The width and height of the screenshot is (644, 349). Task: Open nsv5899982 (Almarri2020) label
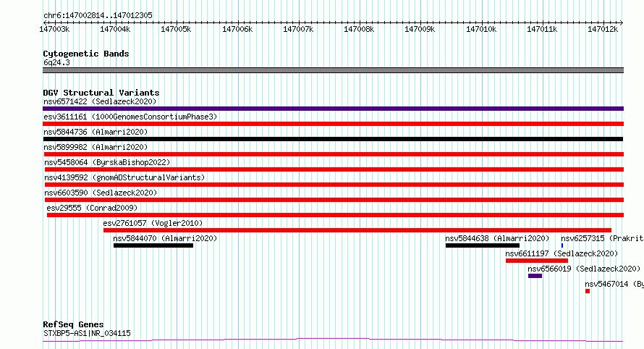tap(96, 147)
